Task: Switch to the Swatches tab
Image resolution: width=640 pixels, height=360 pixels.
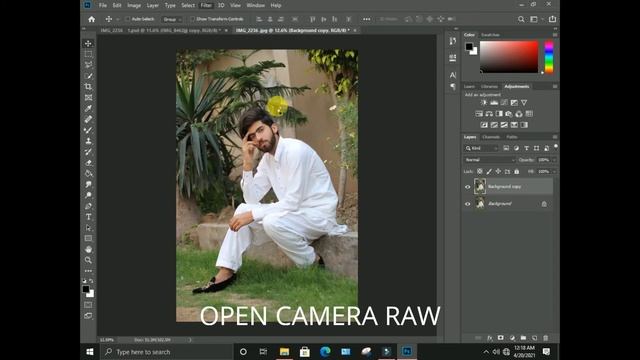Action: 490,35
